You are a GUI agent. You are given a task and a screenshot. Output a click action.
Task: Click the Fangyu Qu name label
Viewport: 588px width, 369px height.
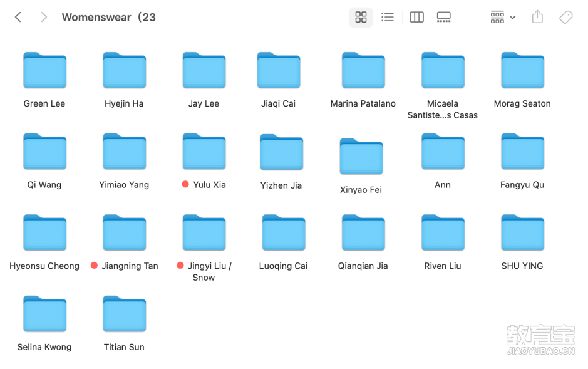click(522, 185)
